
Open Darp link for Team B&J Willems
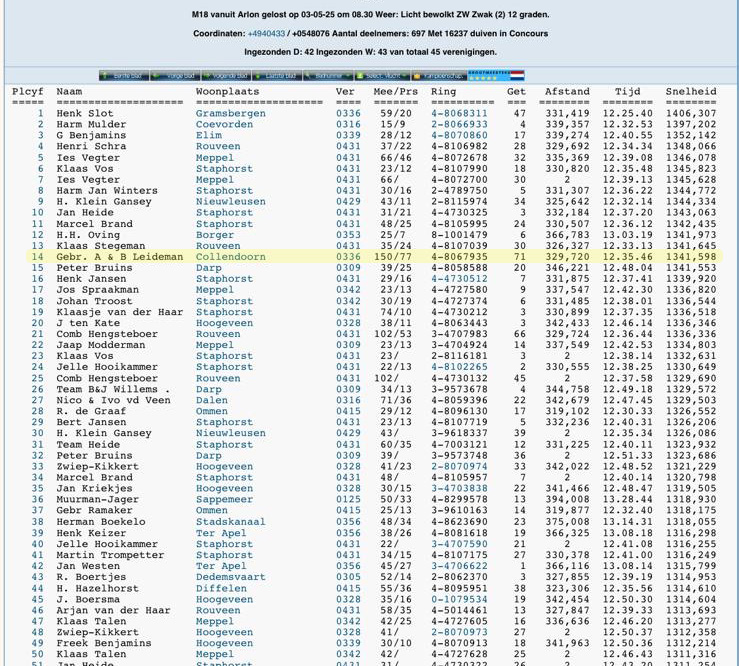tap(208, 389)
